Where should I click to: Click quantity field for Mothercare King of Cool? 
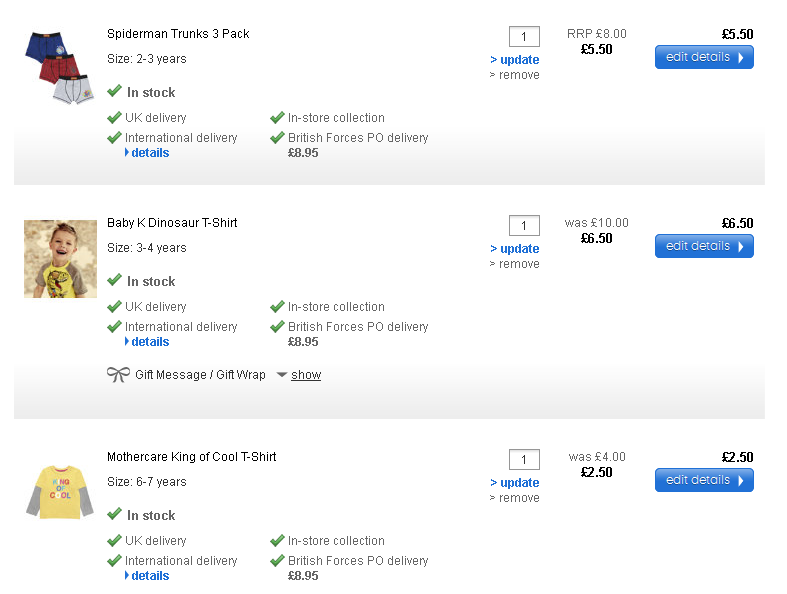pos(524,460)
